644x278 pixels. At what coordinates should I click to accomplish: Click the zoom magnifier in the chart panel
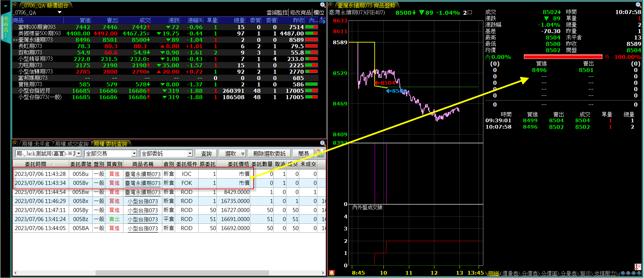coord(638,5)
